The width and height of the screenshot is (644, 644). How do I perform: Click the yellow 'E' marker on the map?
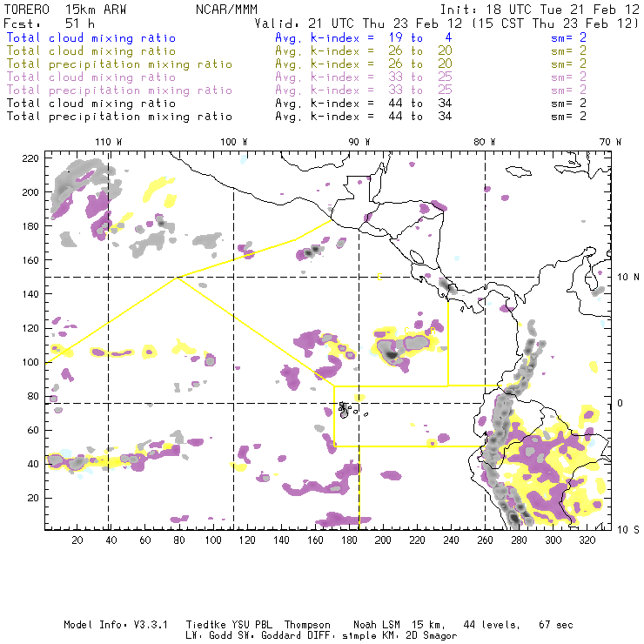pyautogui.click(x=379, y=277)
